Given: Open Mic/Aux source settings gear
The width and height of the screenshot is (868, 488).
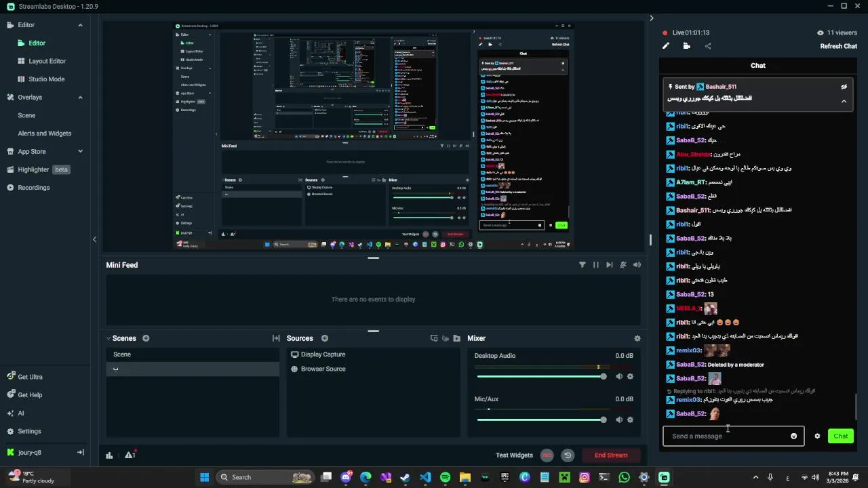Looking at the screenshot, I should [x=630, y=420].
